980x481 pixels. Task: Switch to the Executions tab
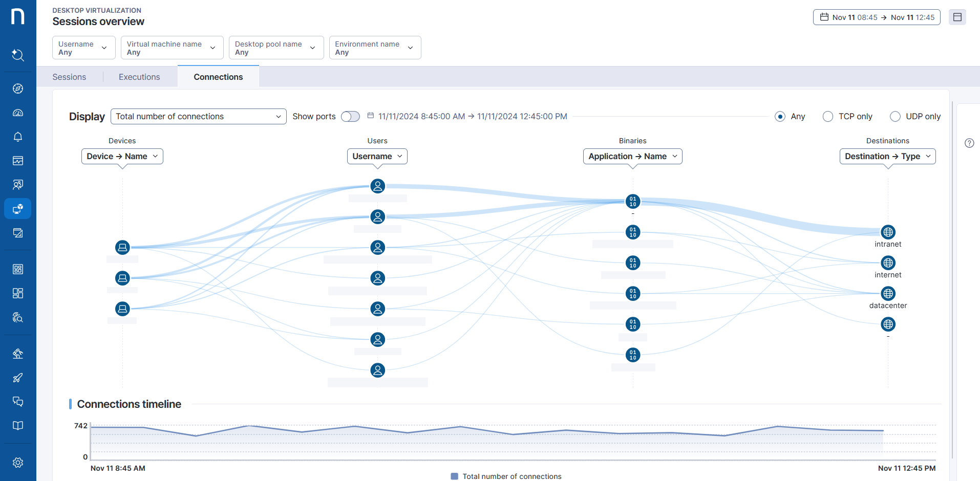(x=139, y=77)
